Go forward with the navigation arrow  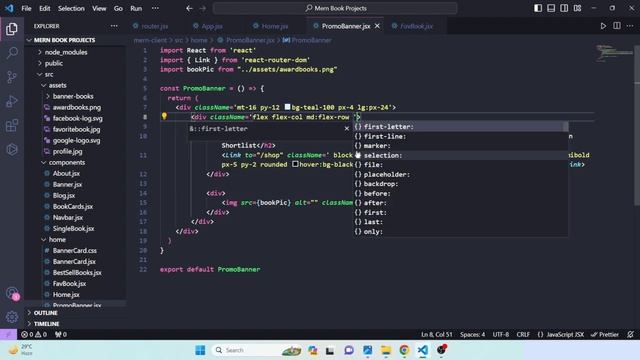click(203, 8)
